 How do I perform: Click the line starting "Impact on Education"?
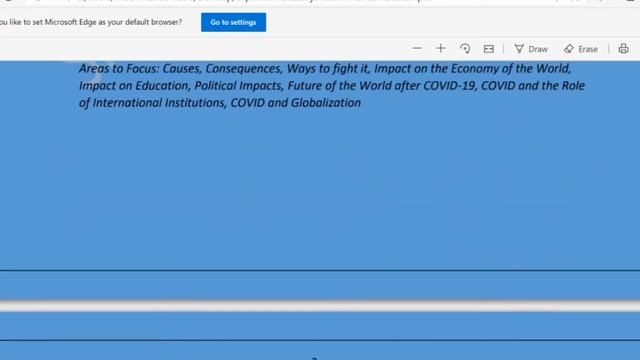point(332,86)
